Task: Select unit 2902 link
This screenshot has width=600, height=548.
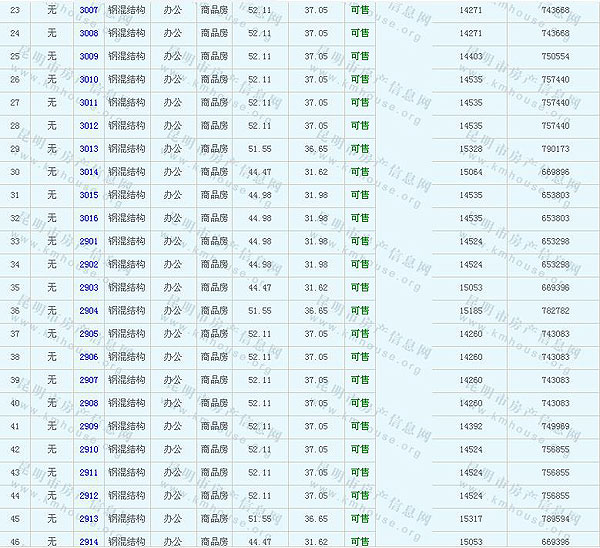Action: point(89,264)
